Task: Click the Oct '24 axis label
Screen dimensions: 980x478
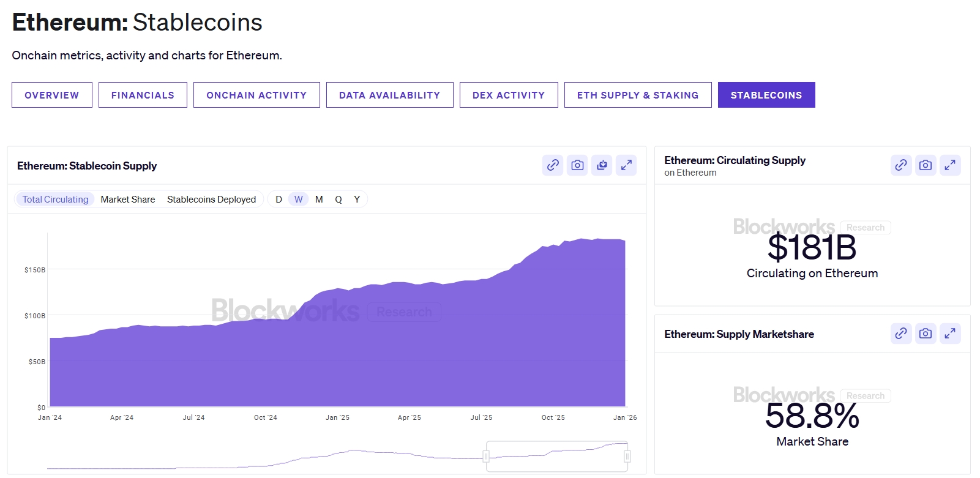Action: coord(266,417)
